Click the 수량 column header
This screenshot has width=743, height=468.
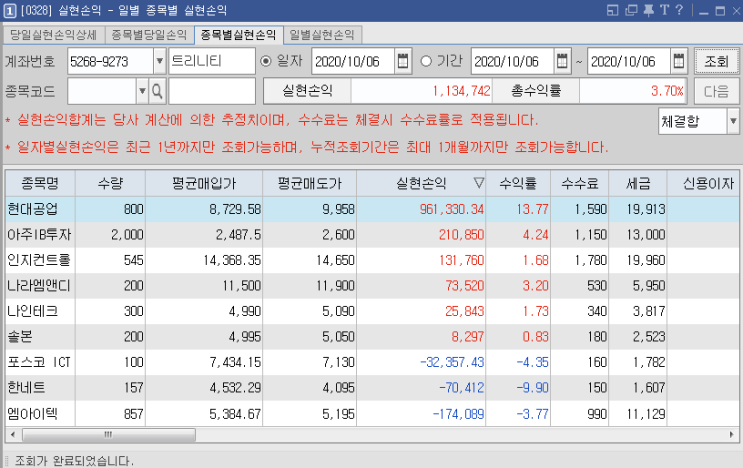[x=110, y=183]
